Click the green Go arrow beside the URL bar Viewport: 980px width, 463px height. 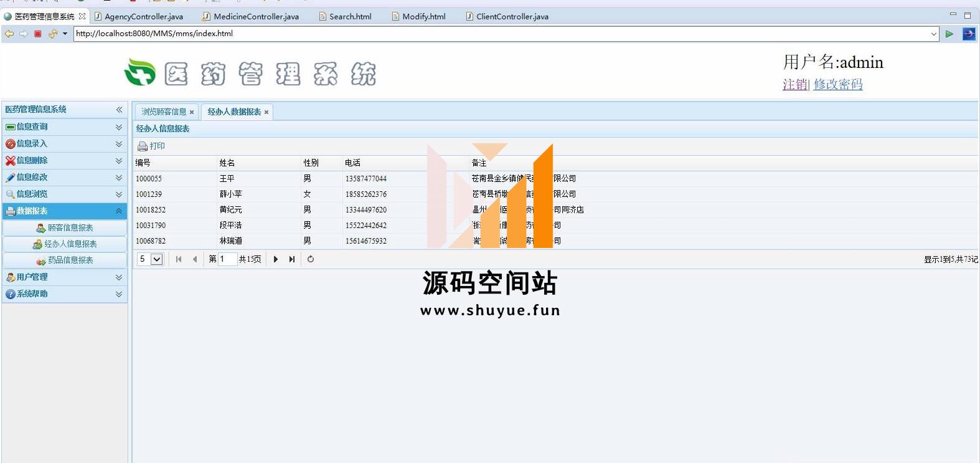[949, 34]
